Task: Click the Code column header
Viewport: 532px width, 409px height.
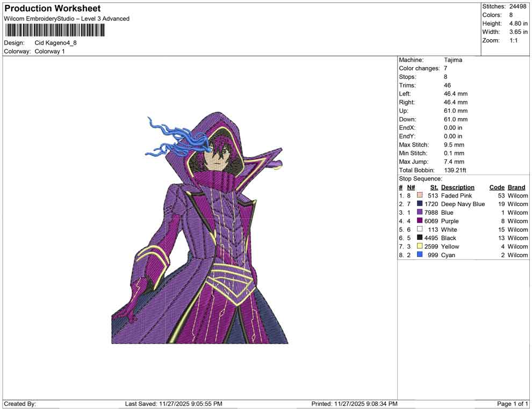Action: pos(497,187)
